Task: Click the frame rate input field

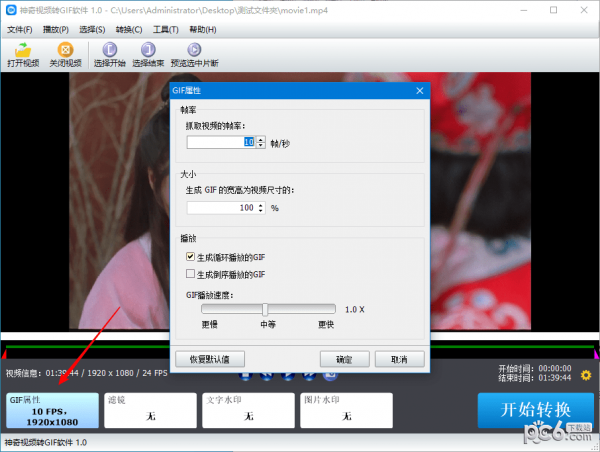Action: pos(220,143)
